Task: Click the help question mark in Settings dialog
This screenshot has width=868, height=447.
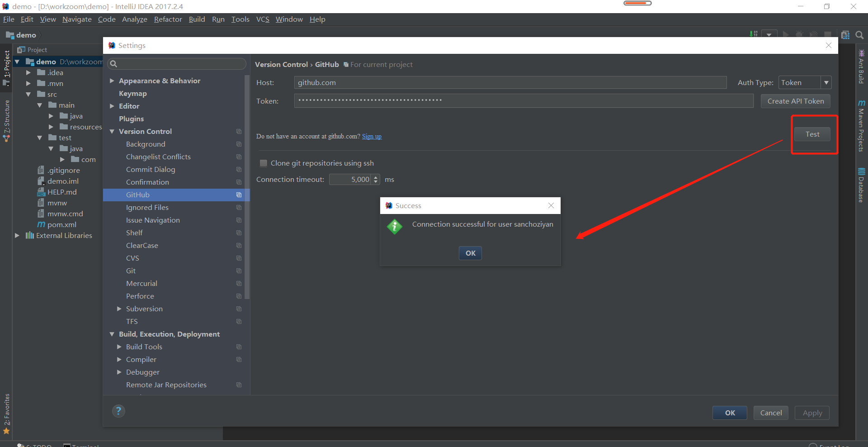Action: [x=118, y=411]
